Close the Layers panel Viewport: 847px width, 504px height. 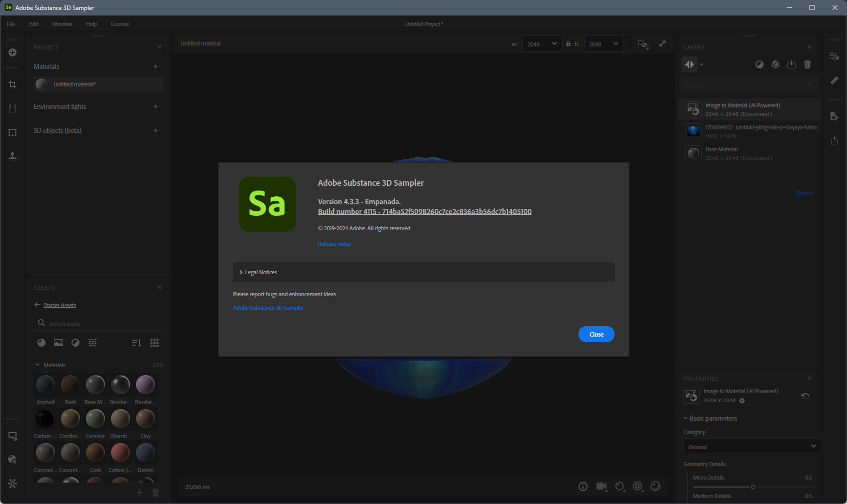(809, 47)
